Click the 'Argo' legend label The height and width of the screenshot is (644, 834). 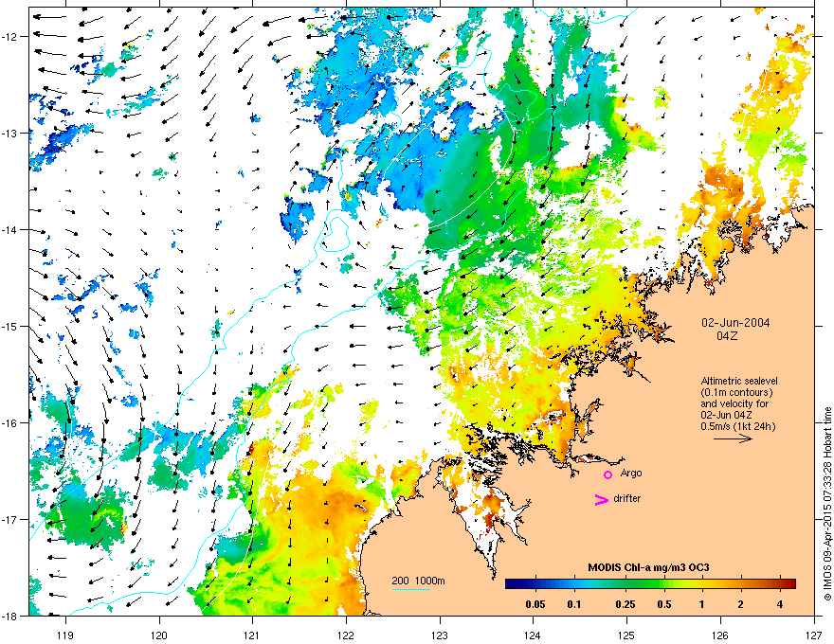(631, 473)
